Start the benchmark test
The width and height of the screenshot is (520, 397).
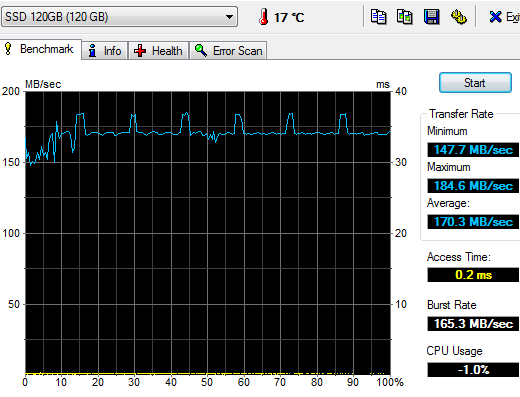pyautogui.click(x=475, y=83)
